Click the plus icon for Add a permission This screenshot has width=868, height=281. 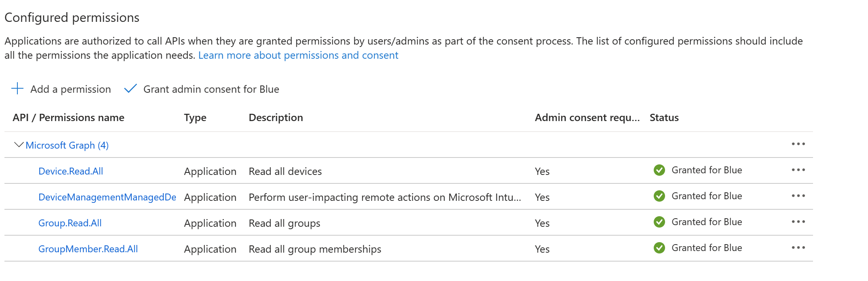17,89
